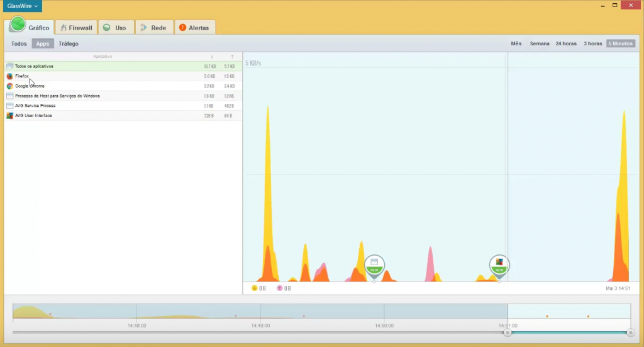This screenshot has height=347, width=644.
Task: Click the right timeline slider handle
Action: [631, 333]
